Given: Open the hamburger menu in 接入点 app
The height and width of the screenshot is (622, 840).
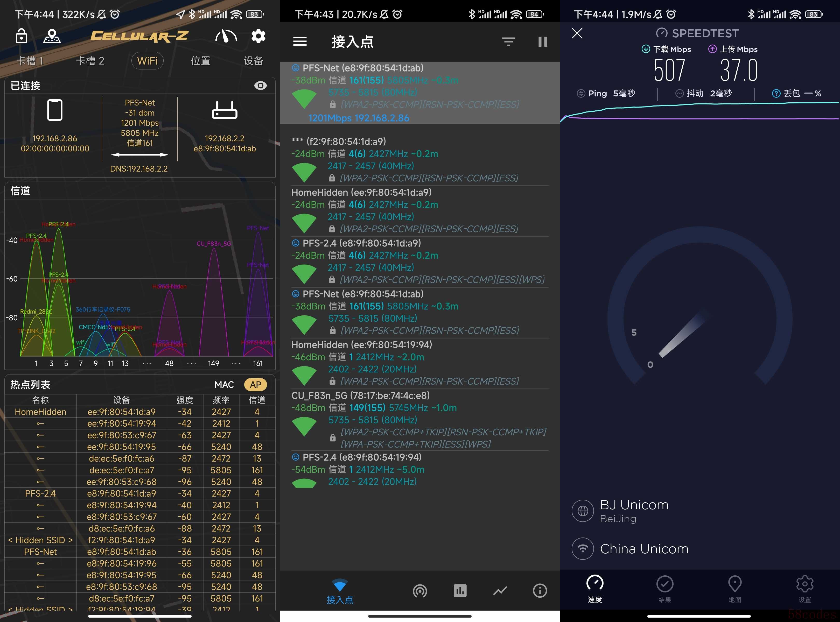Looking at the screenshot, I should point(300,41).
